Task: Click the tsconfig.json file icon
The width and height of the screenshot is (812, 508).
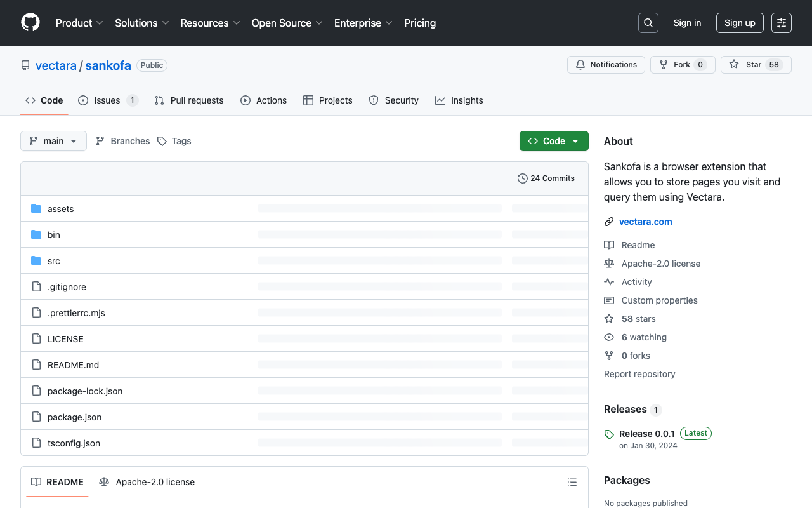Action: (x=36, y=443)
